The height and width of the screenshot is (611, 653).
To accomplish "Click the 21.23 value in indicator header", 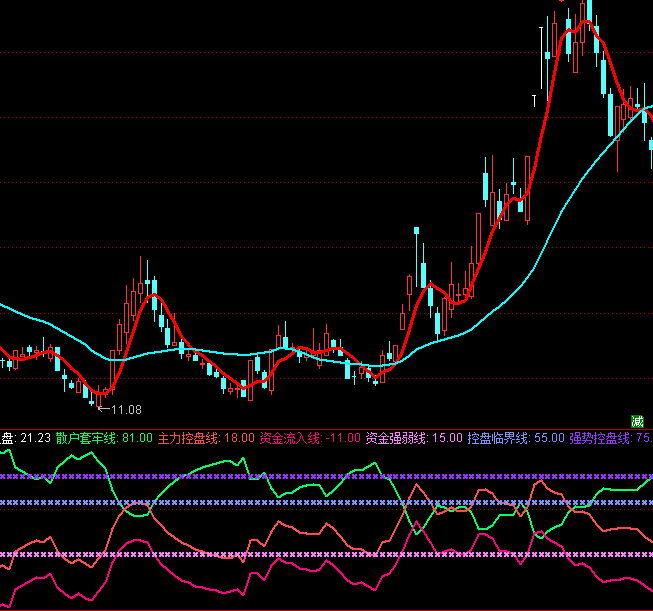I will [x=35, y=437].
